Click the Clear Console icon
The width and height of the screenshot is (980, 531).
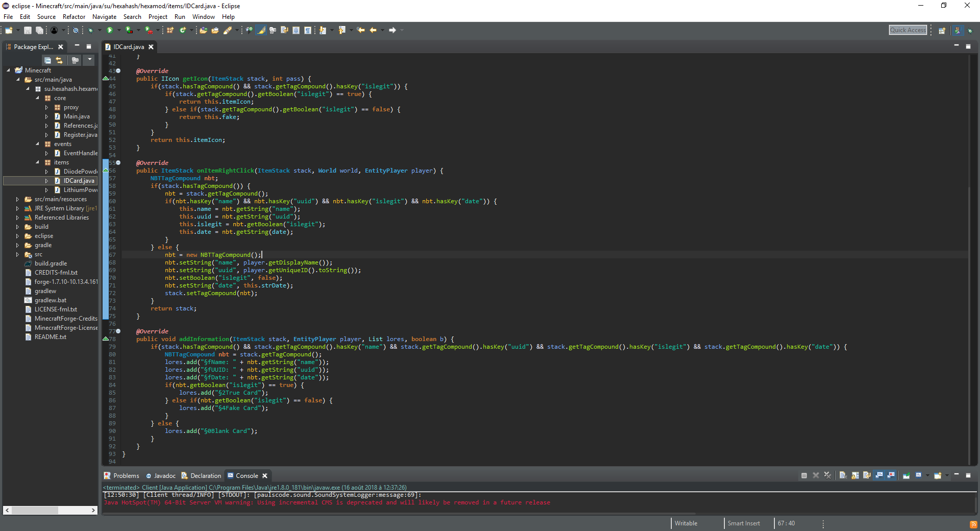[x=843, y=475]
